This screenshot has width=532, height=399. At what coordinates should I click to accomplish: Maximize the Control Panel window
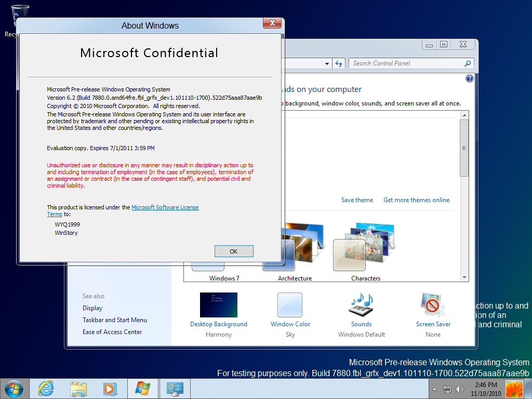point(444,45)
